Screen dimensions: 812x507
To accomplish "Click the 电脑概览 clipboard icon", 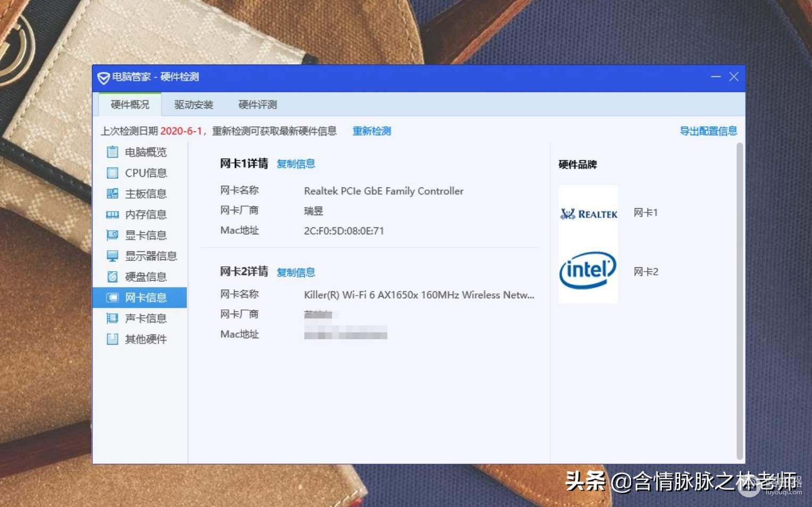I will [x=112, y=152].
